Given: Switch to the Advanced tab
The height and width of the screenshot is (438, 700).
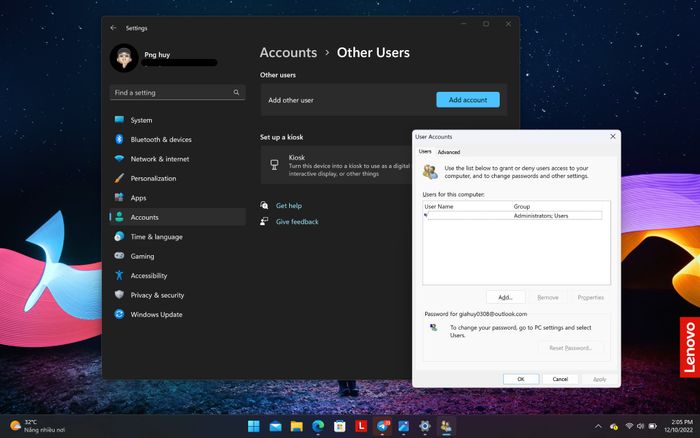Looking at the screenshot, I should click(449, 152).
